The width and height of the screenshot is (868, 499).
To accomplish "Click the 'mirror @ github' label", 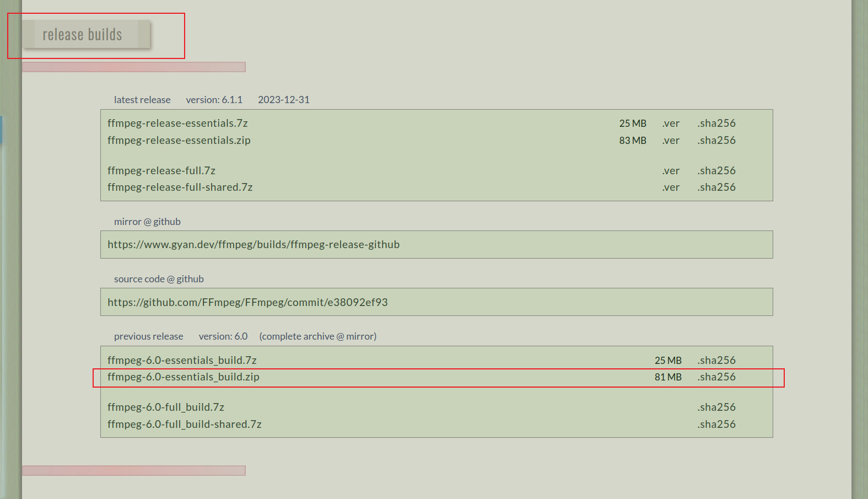I will (147, 222).
